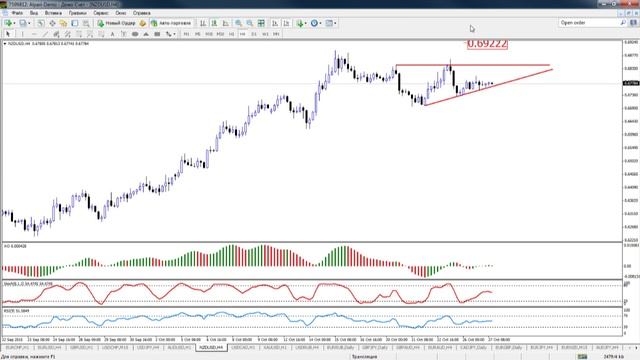
Task: Open the New Chart toolbar icon
Action: [8, 23]
